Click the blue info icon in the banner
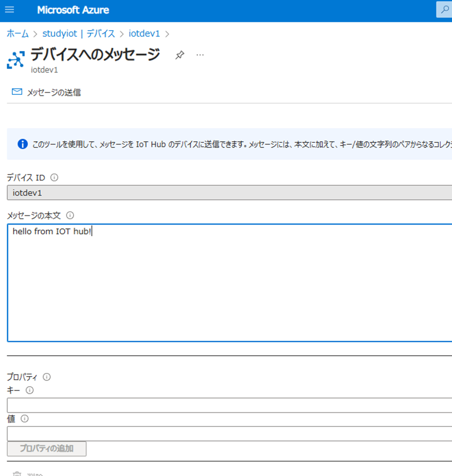Image resolution: width=452 pixels, height=476 pixels. point(22,144)
